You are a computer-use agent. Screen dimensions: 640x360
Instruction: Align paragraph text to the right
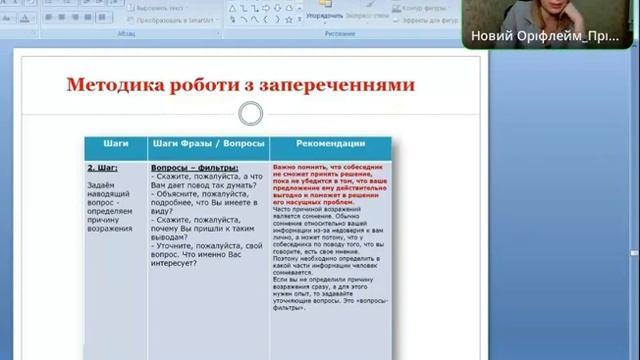click(75, 17)
